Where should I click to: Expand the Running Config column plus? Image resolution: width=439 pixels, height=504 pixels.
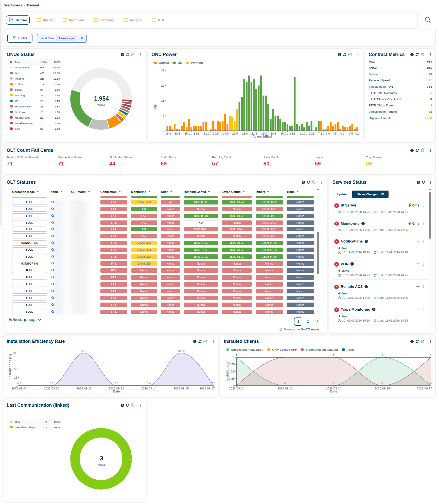tap(209, 192)
